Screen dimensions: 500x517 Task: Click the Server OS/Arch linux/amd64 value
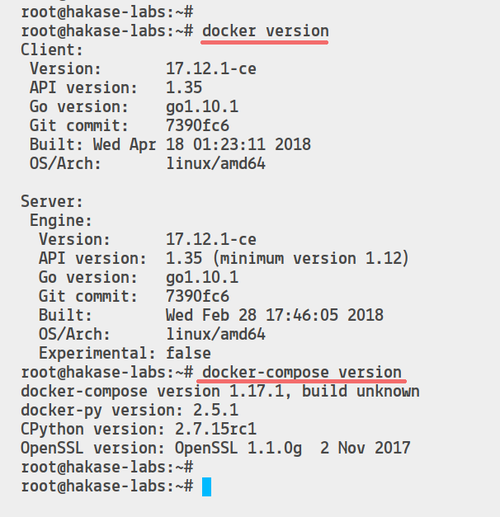(216, 334)
